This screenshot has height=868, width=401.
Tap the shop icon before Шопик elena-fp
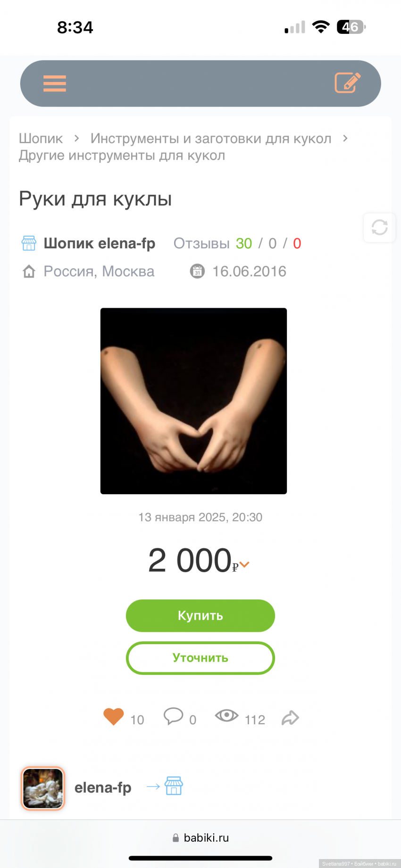pyautogui.click(x=29, y=243)
